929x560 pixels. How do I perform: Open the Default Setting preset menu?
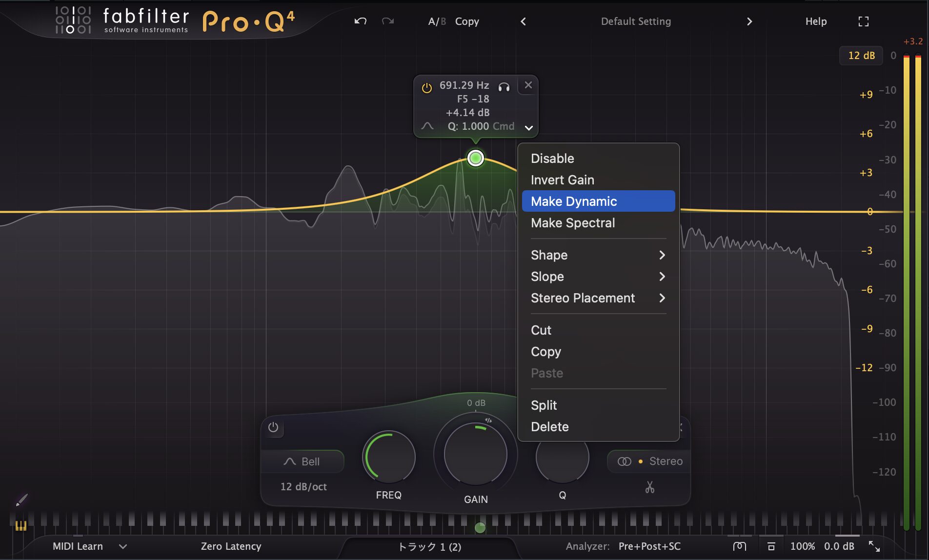tap(636, 21)
